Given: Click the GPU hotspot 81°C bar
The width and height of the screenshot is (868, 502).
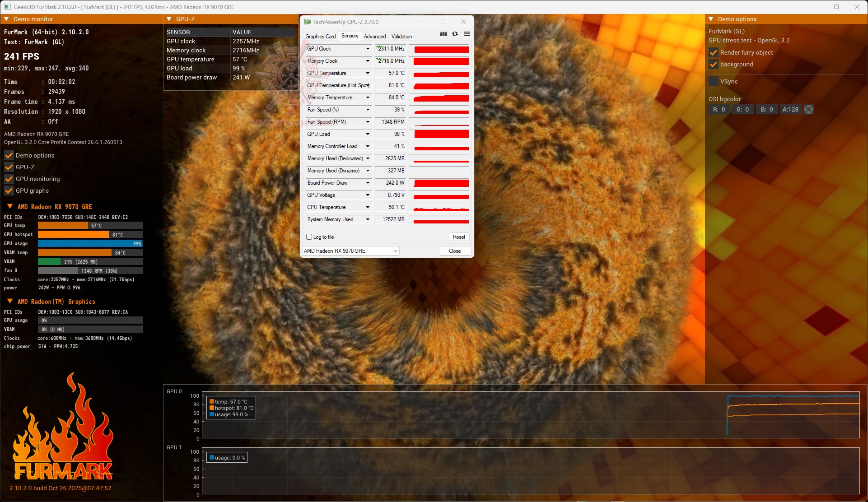Looking at the screenshot, I should coord(90,234).
